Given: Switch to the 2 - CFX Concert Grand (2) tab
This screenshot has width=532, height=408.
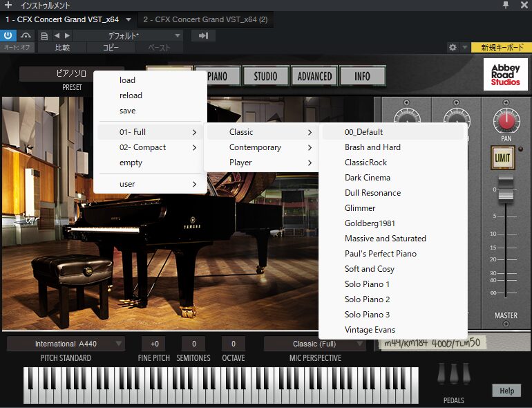Looking at the screenshot, I should tap(205, 19).
